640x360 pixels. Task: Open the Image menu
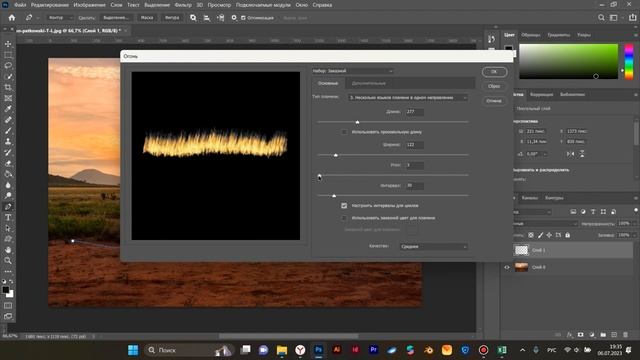click(x=89, y=5)
